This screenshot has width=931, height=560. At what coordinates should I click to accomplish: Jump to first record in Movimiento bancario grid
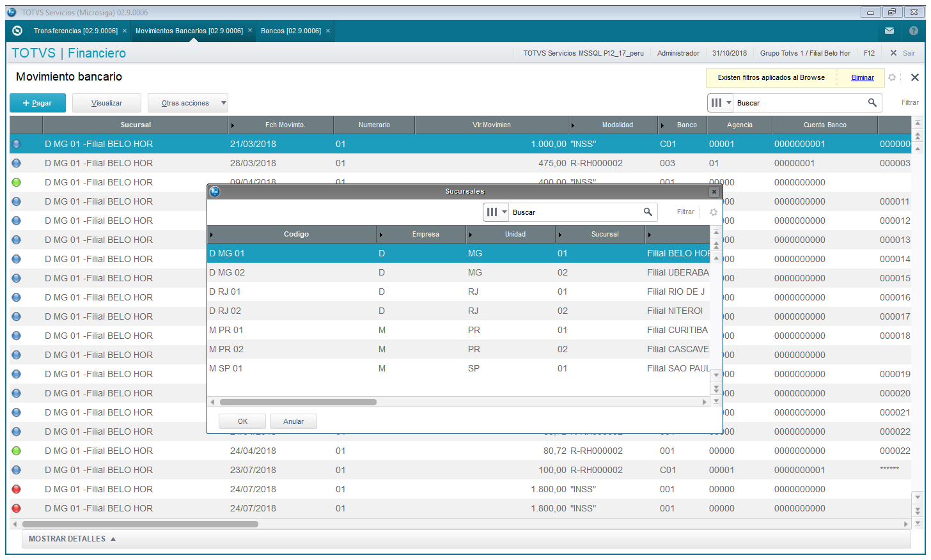(x=918, y=123)
